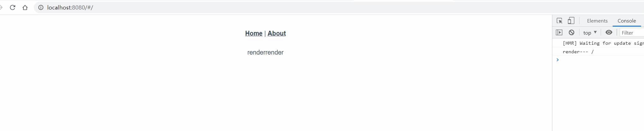Toggle the device toolbar emulation
Image resolution: width=644 pixels, height=131 pixels.
pos(571,21)
